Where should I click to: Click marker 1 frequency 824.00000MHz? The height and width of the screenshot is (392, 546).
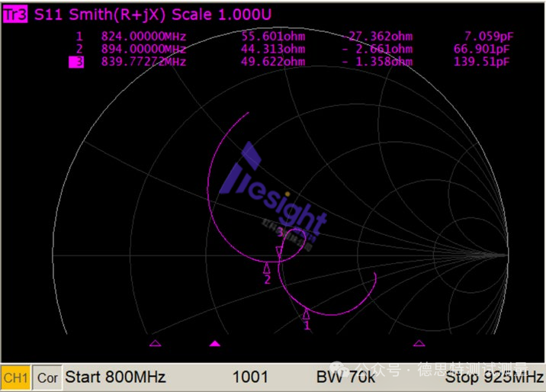click(x=144, y=36)
